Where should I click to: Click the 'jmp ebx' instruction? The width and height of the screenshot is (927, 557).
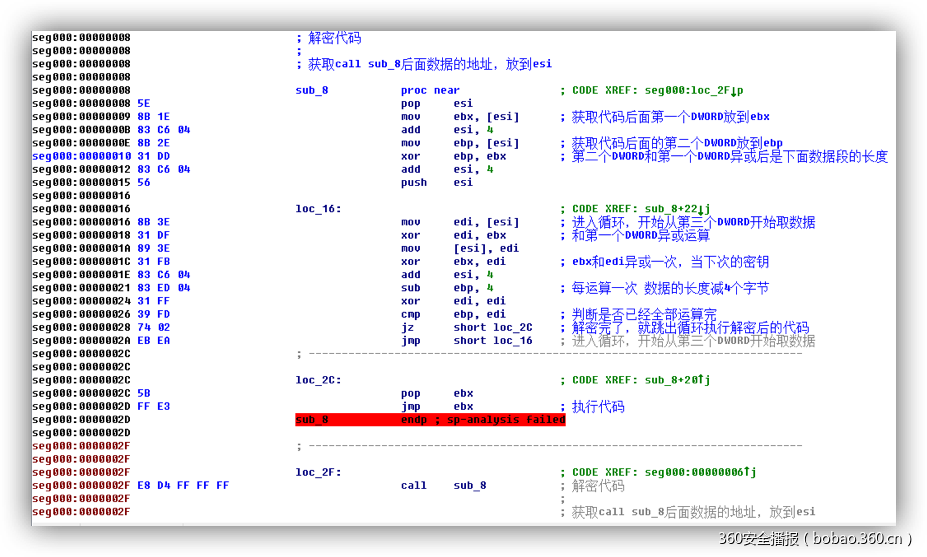click(437, 406)
